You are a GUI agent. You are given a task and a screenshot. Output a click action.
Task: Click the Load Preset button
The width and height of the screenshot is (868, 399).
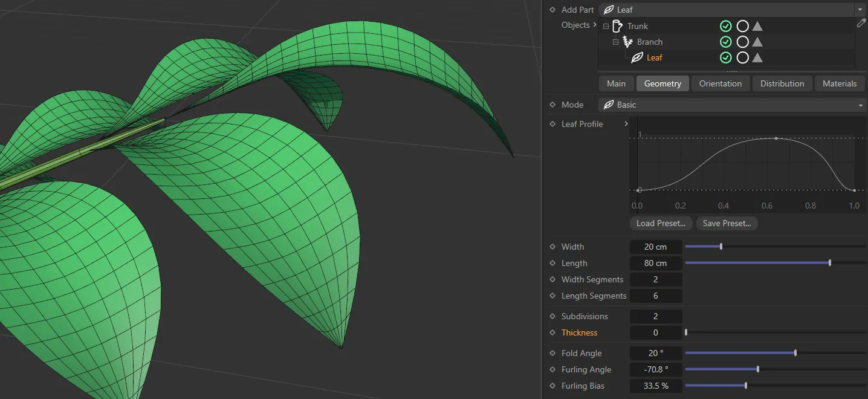tap(660, 223)
